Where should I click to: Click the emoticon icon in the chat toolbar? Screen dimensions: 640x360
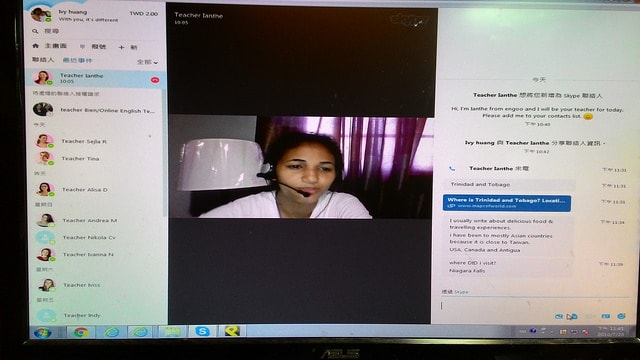pyautogui.click(x=621, y=316)
